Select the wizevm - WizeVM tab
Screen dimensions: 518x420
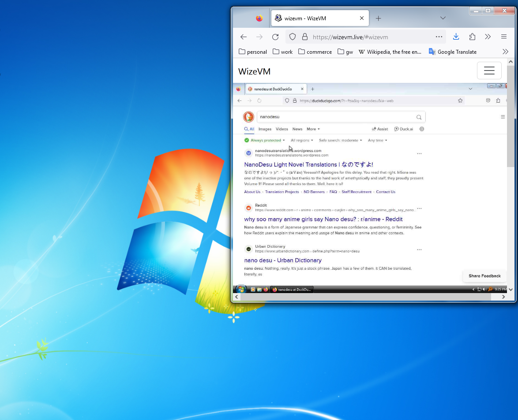tap(320, 18)
